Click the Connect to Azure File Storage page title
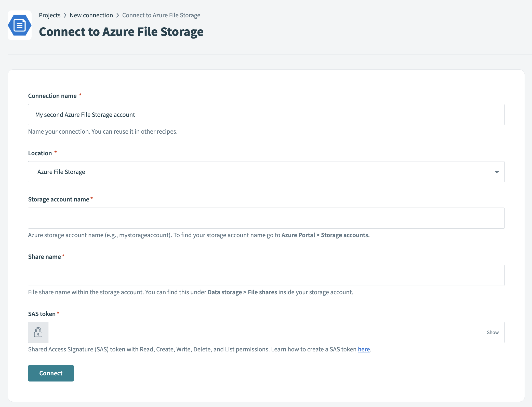This screenshot has height=407, width=532. tap(121, 32)
